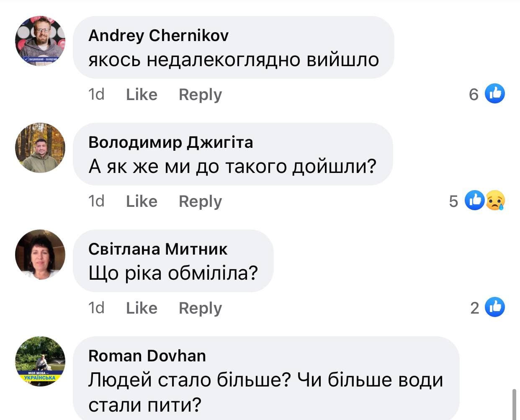Click the vertical scrollbar at the right edge
The height and width of the screenshot is (420, 520).
pos(514,404)
